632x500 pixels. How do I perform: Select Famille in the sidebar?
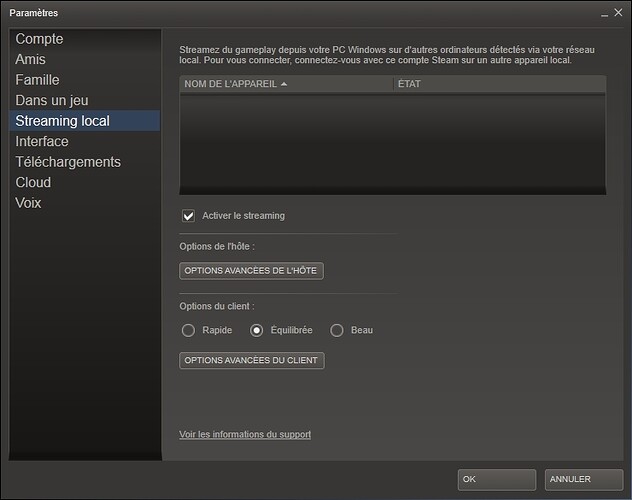coord(37,80)
